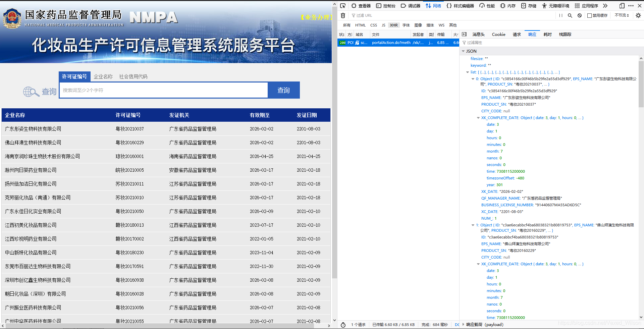Select the portalAction.do request row

398,43
